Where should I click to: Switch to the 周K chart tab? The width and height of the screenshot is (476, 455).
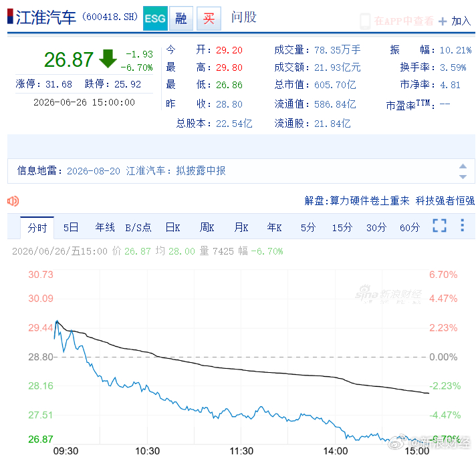coord(207,227)
